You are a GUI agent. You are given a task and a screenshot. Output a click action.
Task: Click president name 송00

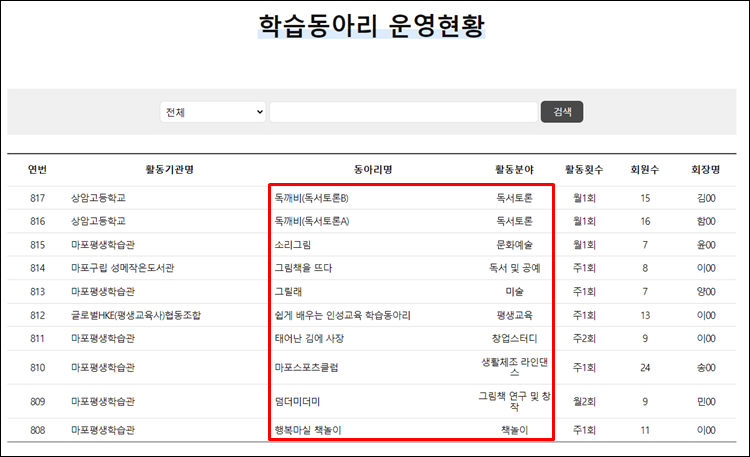pos(706,368)
